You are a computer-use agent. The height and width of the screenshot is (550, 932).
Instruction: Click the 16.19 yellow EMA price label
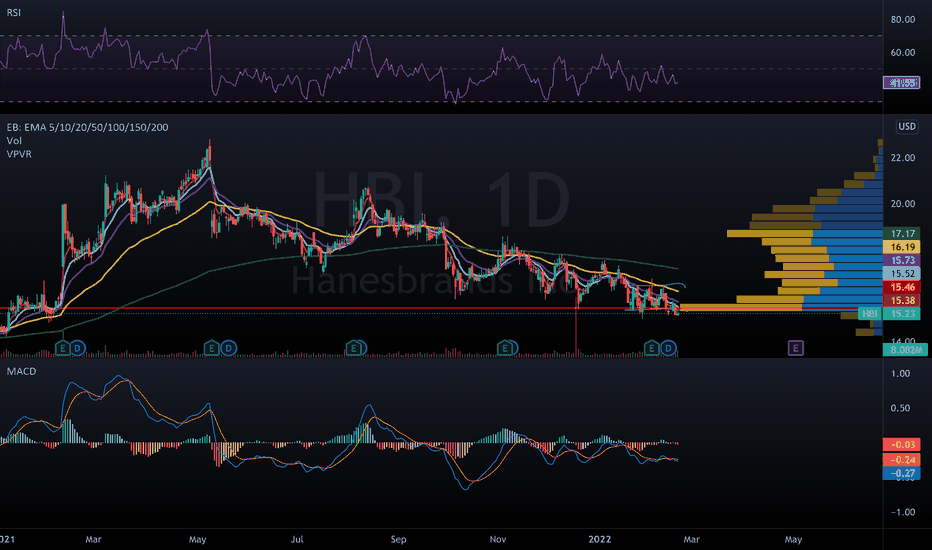(902, 247)
